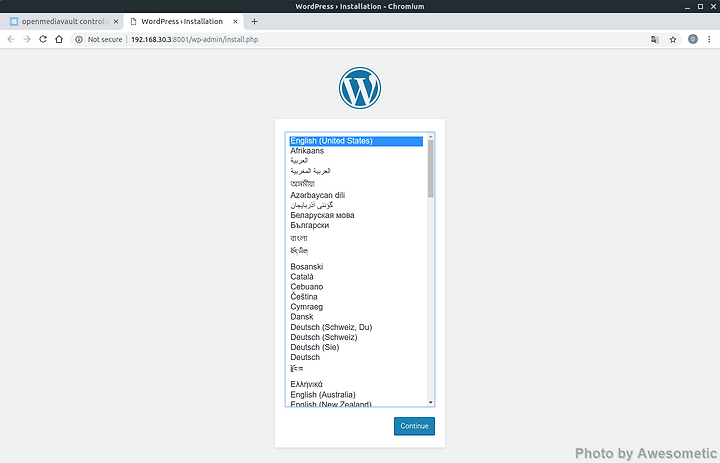Screen dimensions: 720x463
Task: Select Català language option
Action: click(x=356, y=277)
